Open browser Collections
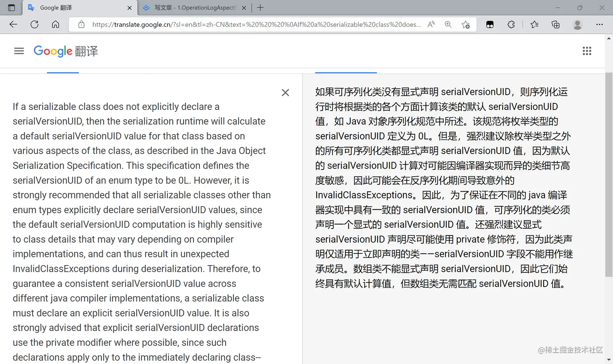Viewport: 613px width, 364px height. pyautogui.click(x=556, y=24)
